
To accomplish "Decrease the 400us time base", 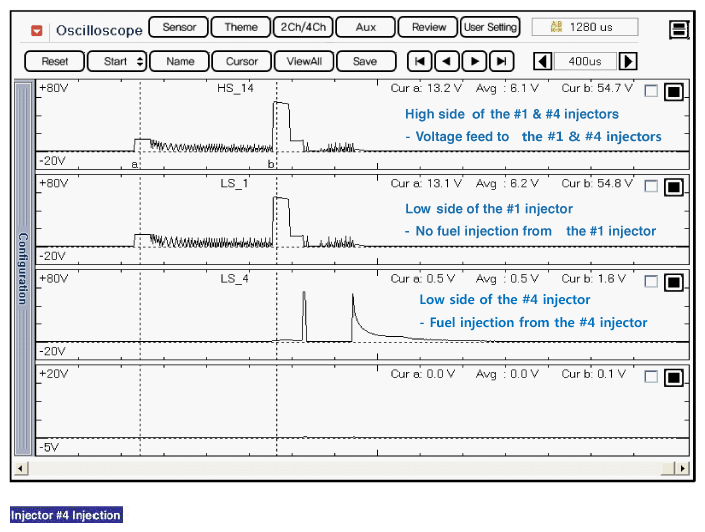I will pos(543,61).
